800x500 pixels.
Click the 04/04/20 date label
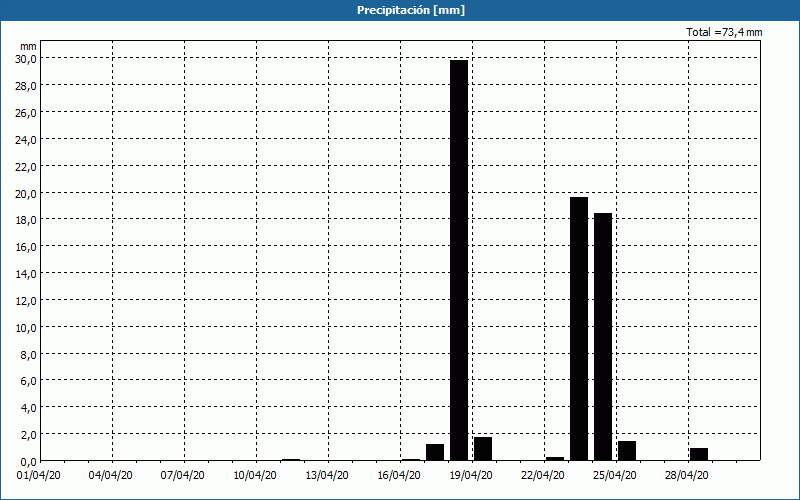[x=110, y=476]
